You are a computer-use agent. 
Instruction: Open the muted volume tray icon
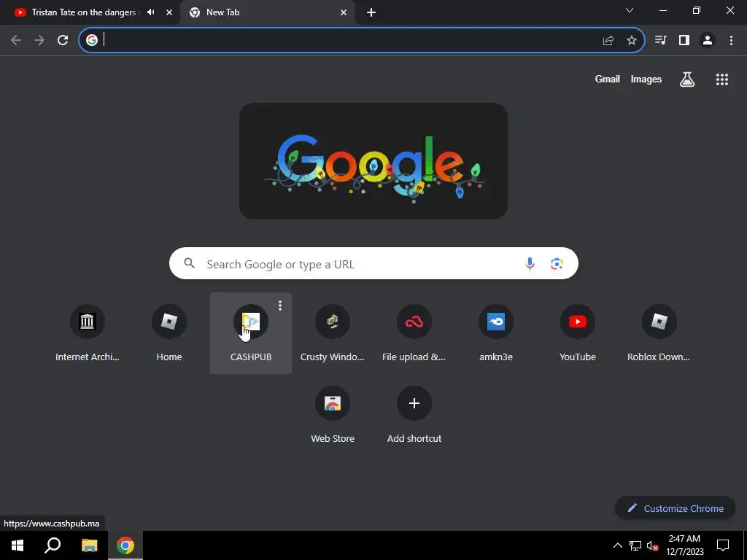coord(652,545)
